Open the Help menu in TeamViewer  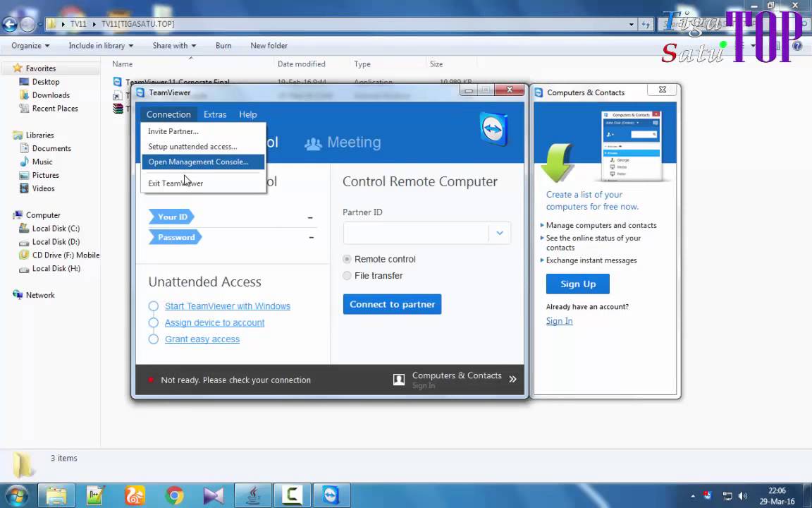[x=248, y=114]
